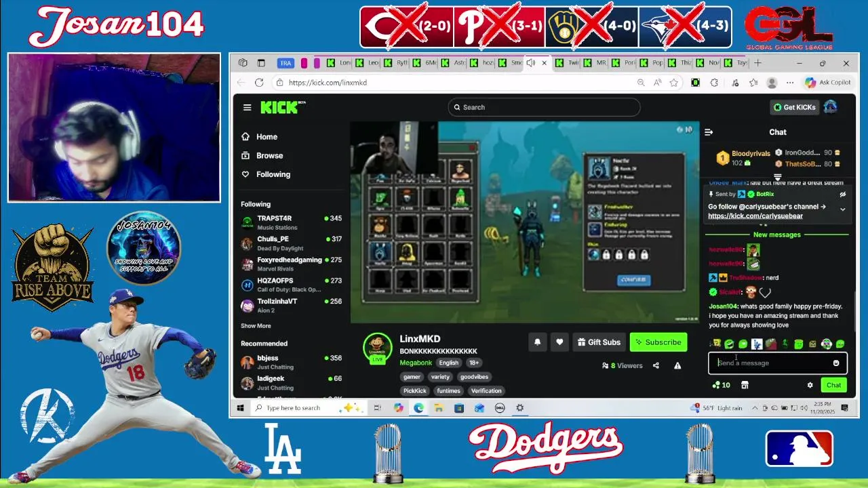The height and width of the screenshot is (488, 868).
Task: Open the Kick profile avatar menu
Action: pyautogui.click(x=830, y=107)
